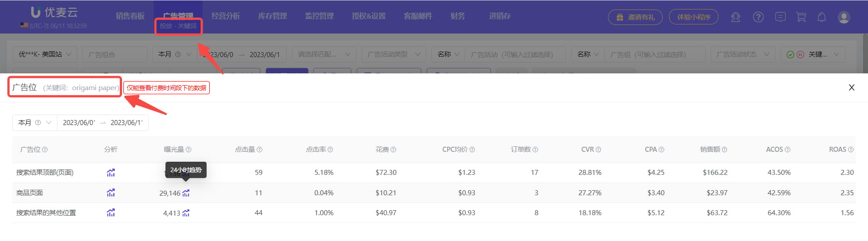Sort by 曝光量 column header
This screenshot has width=868, height=241.
pyautogui.click(x=174, y=149)
